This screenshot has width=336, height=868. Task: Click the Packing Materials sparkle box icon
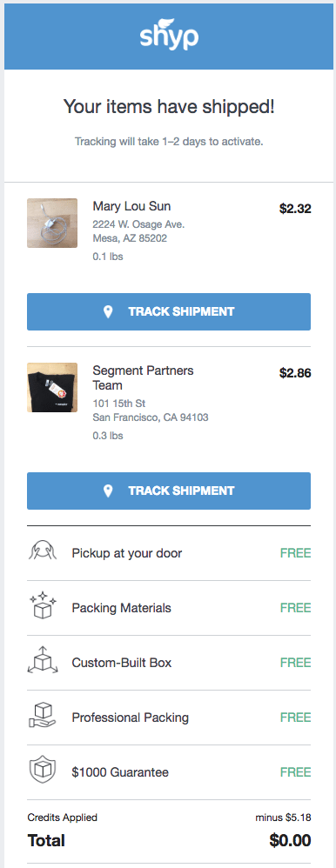(x=42, y=607)
